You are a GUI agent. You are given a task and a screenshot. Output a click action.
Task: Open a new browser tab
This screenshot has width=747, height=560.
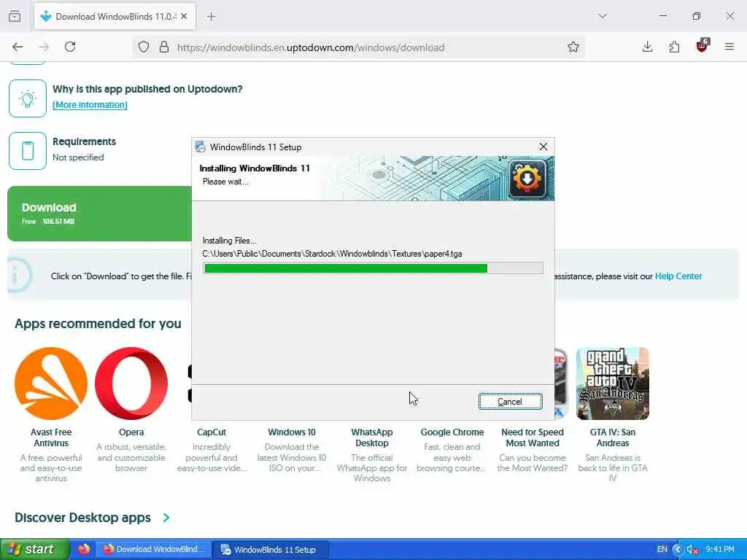(212, 17)
